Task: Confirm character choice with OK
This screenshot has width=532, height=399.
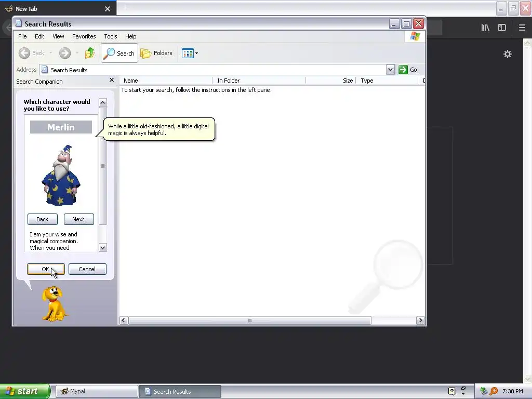Action: (x=46, y=269)
